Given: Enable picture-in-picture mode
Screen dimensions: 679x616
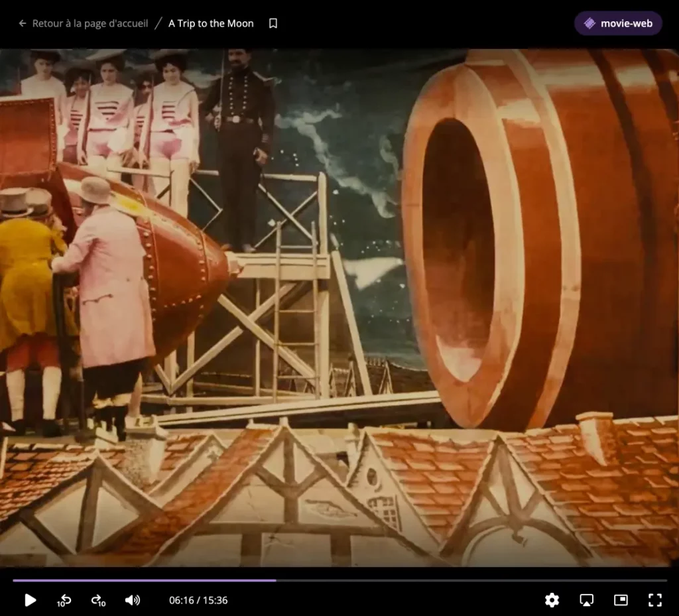Looking at the screenshot, I should 621,600.
